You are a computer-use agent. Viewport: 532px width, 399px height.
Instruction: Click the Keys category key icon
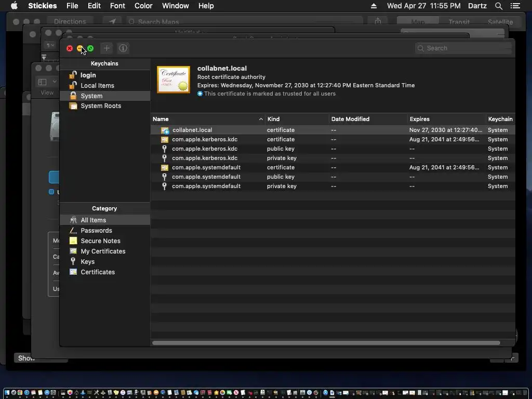pos(73,261)
